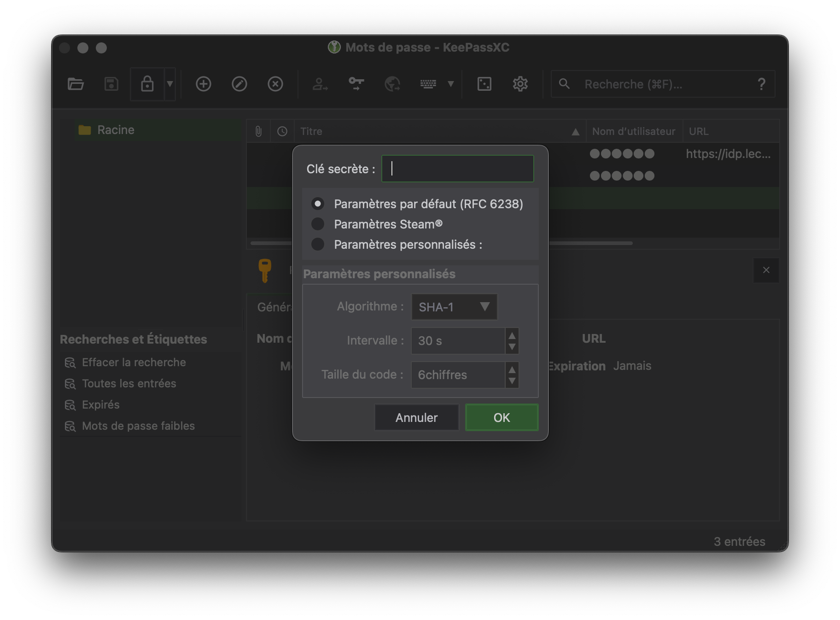Increase the Intervalle value
Viewport: 840px width, 620px height.
(x=512, y=335)
